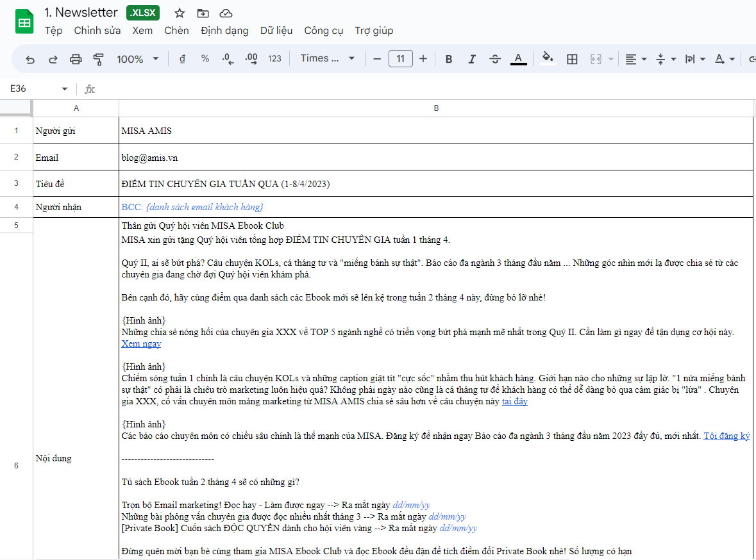Open the Công cụ menu

tap(324, 30)
